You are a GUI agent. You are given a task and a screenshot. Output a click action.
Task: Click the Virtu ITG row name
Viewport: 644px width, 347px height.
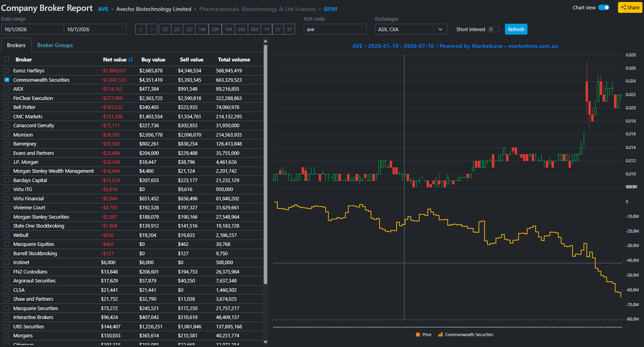(x=24, y=190)
